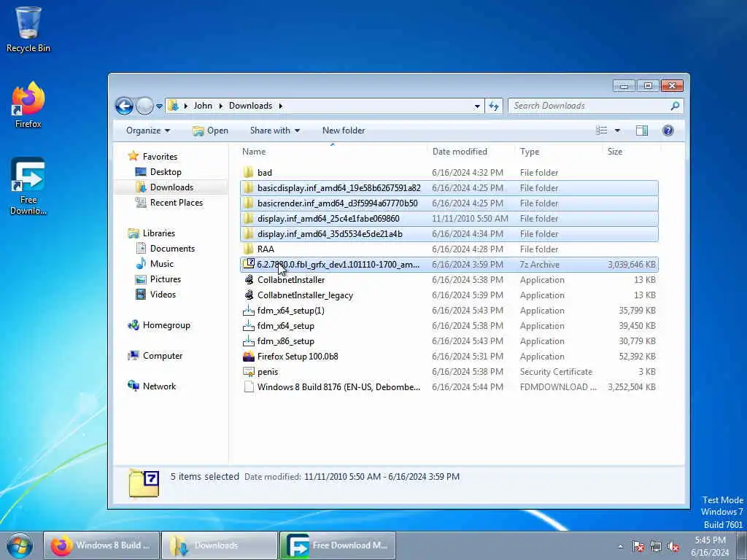This screenshot has height=560, width=747.
Task: Expand the arrow after Downloads breadcrumb
Action: (x=281, y=106)
